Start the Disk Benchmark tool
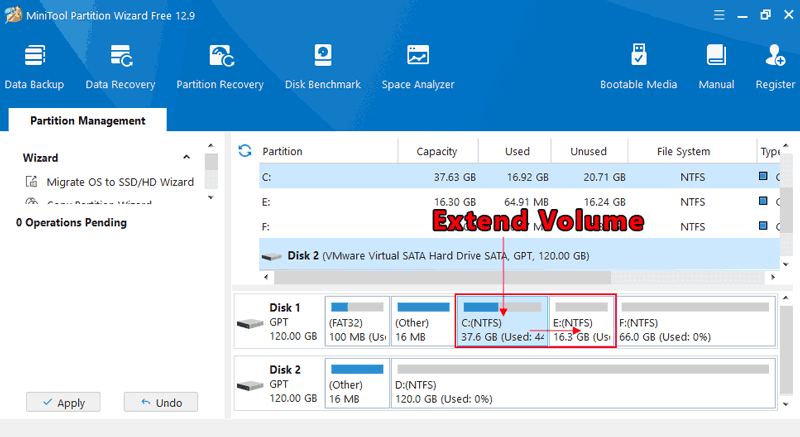Image resolution: width=800 pixels, height=437 pixels. (x=322, y=66)
